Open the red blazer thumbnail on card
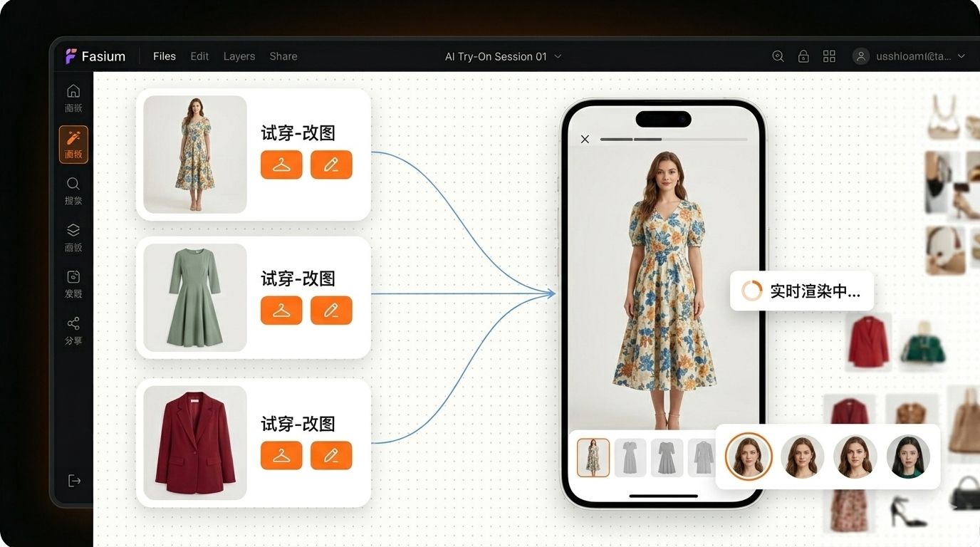The height and width of the screenshot is (547, 980). pos(195,442)
